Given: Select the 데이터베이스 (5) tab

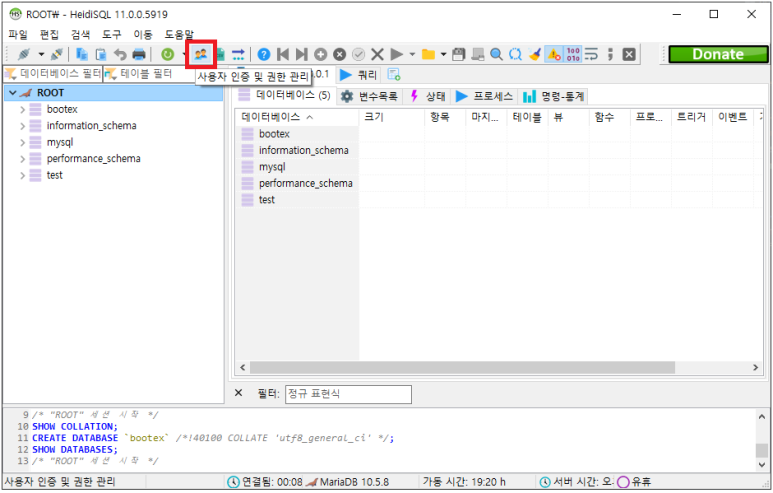Looking at the screenshot, I should click(x=284, y=95).
